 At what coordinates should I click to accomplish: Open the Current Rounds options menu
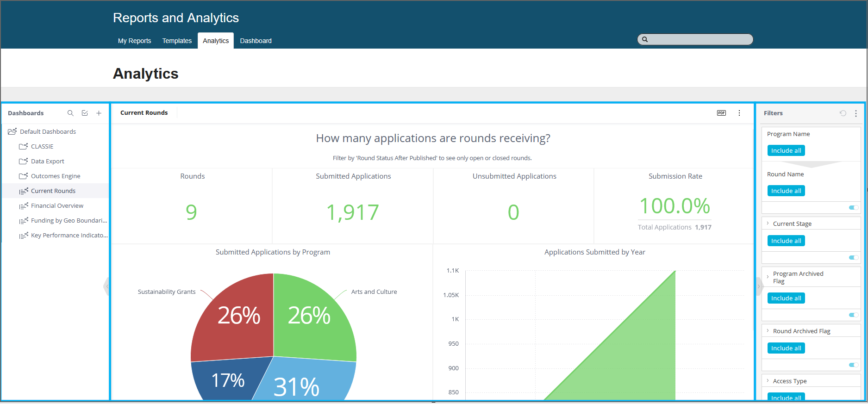[739, 113]
